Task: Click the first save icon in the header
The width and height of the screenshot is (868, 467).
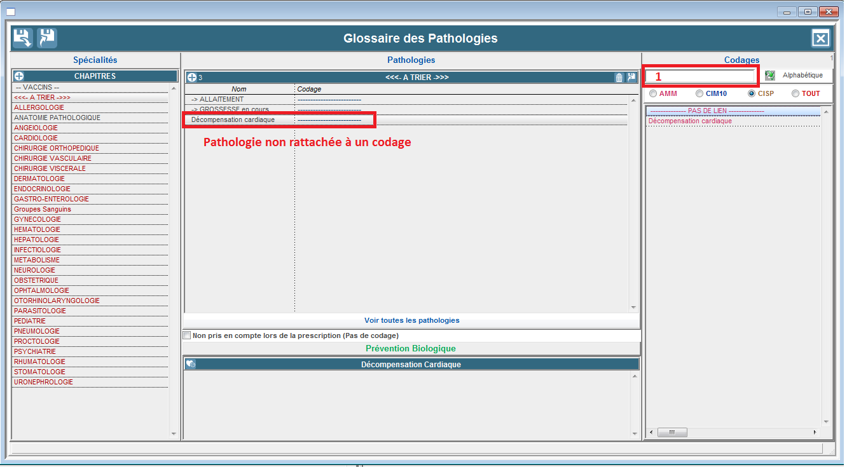Action: pos(22,38)
